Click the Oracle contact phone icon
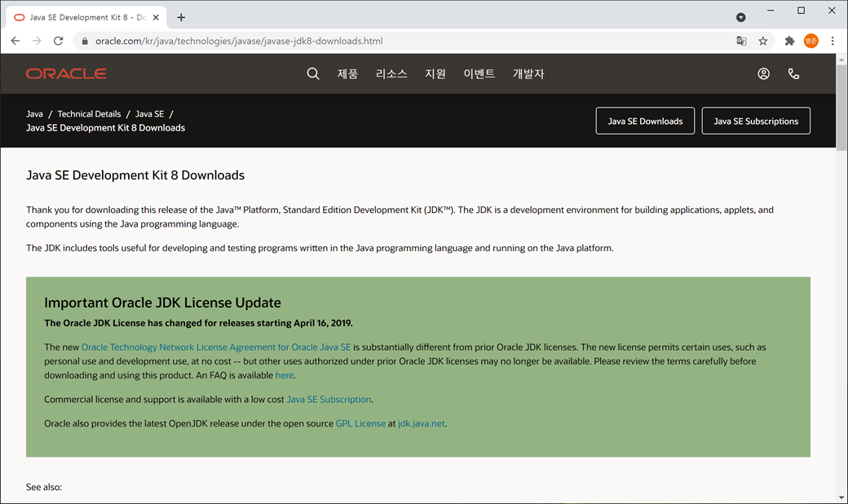848x504 pixels. click(793, 73)
